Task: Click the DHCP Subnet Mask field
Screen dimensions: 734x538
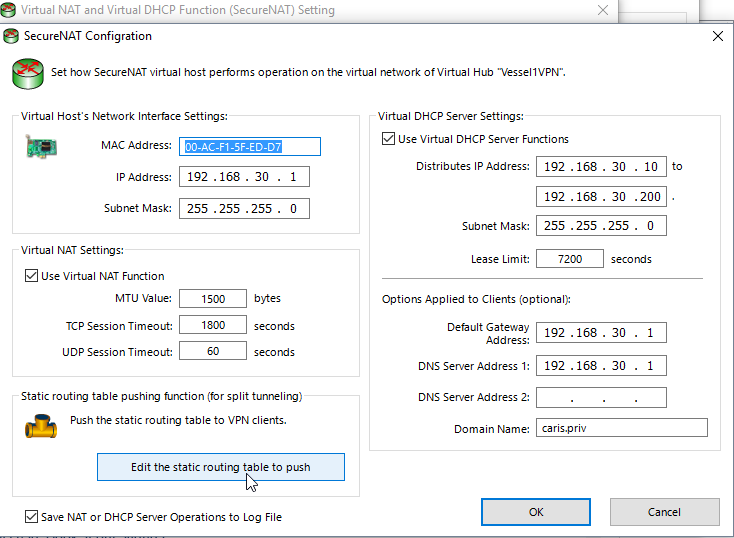Action: pyautogui.click(x=602, y=226)
